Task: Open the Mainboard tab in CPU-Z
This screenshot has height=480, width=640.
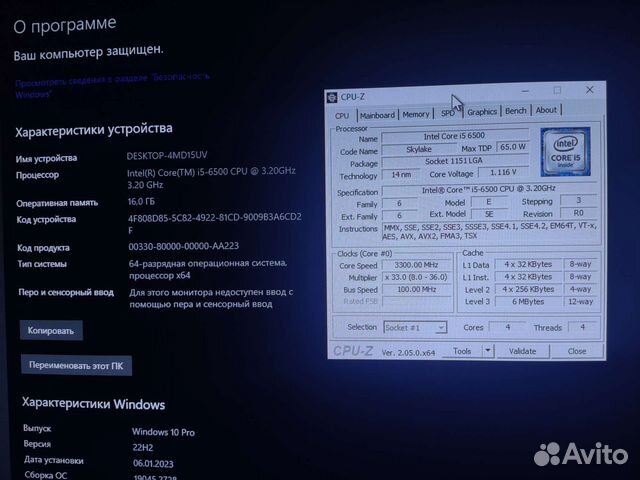Action: click(x=377, y=115)
